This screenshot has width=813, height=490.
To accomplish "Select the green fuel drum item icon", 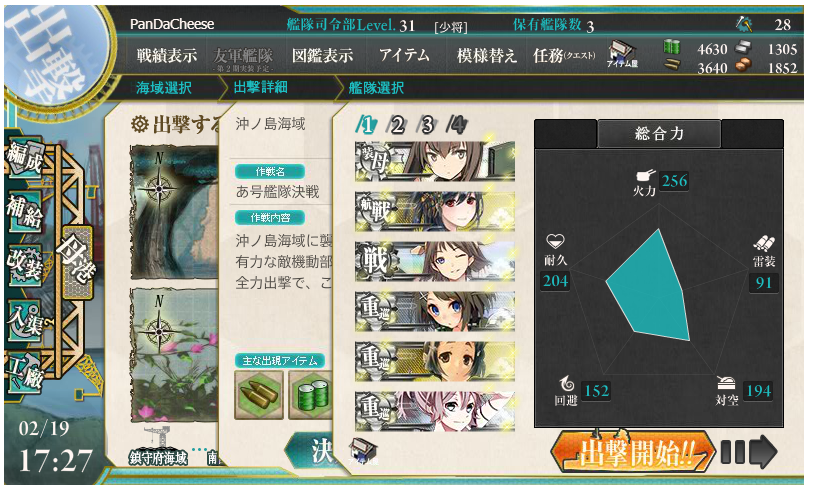I will 310,395.
